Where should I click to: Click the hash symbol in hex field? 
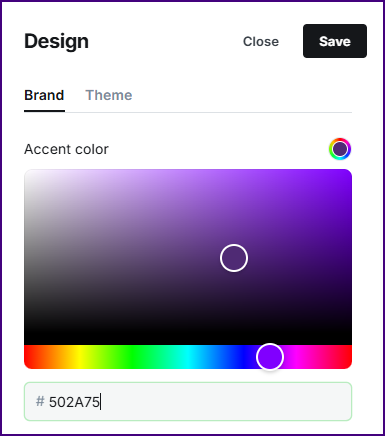[40, 401]
